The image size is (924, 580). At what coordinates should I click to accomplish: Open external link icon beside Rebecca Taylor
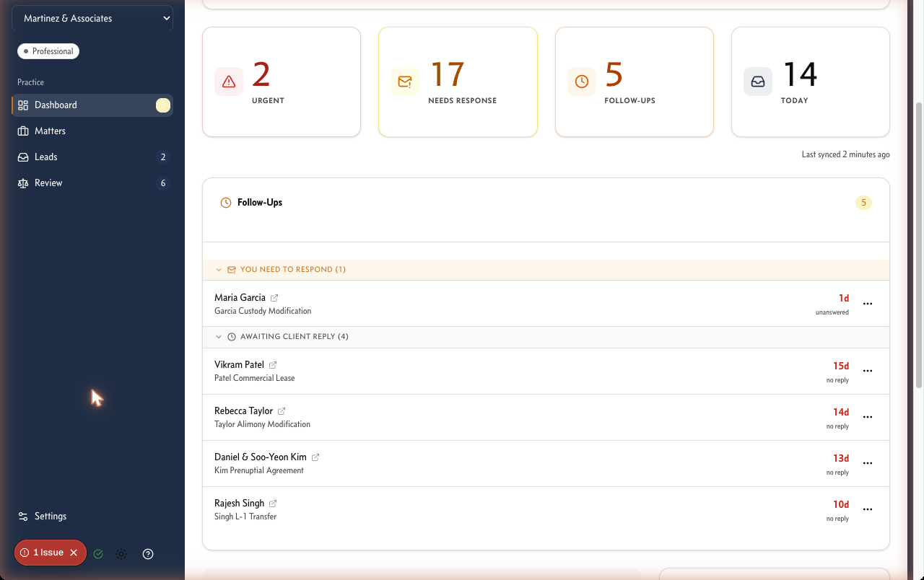(282, 411)
